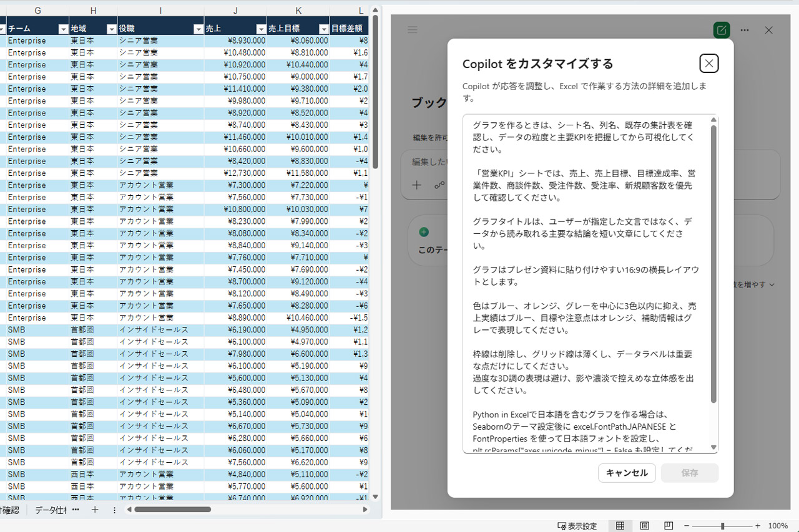Screen dimensions: 799x532
Task: Select the データ仕 sheet tab
Action: pyautogui.click(x=51, y=510)
